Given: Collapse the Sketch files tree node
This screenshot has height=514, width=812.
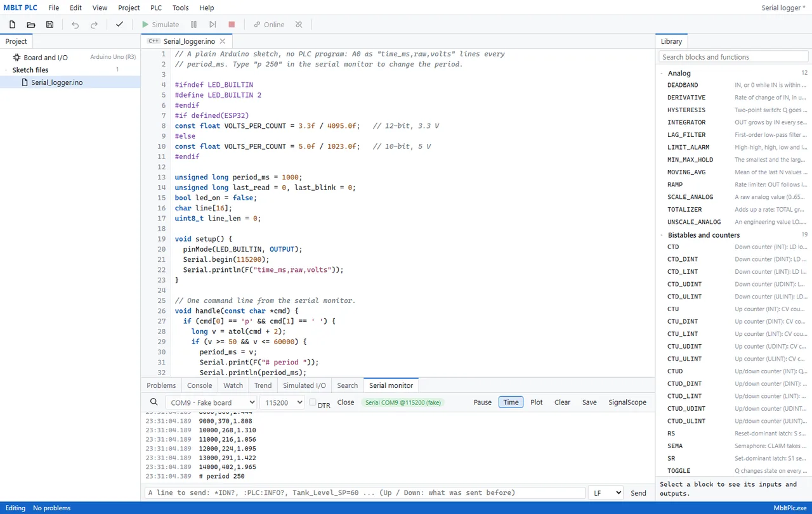Looking at the screenshot, I should tap(6, 70).
